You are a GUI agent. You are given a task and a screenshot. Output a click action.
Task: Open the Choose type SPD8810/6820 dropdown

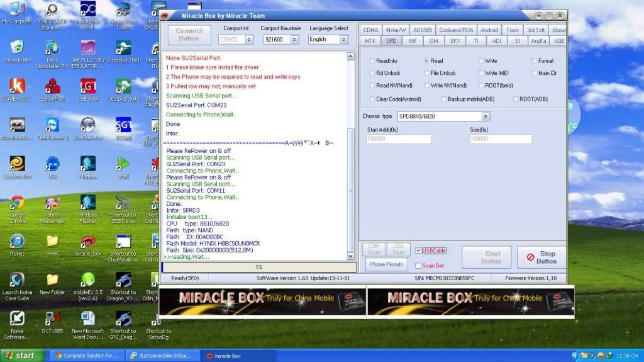(486, 116)
